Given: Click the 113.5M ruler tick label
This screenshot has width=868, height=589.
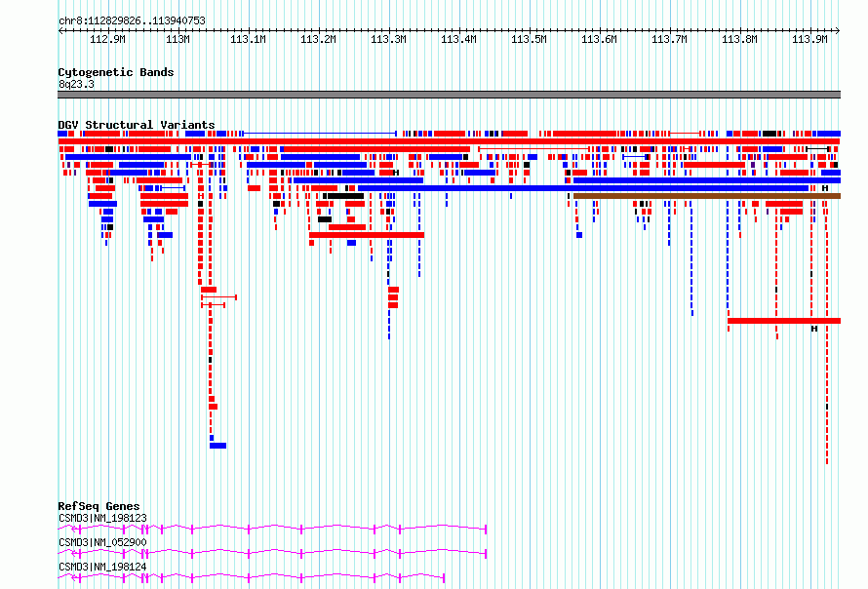Looking at the screenshot, I should pyautogui.click(x=530, y=39).
